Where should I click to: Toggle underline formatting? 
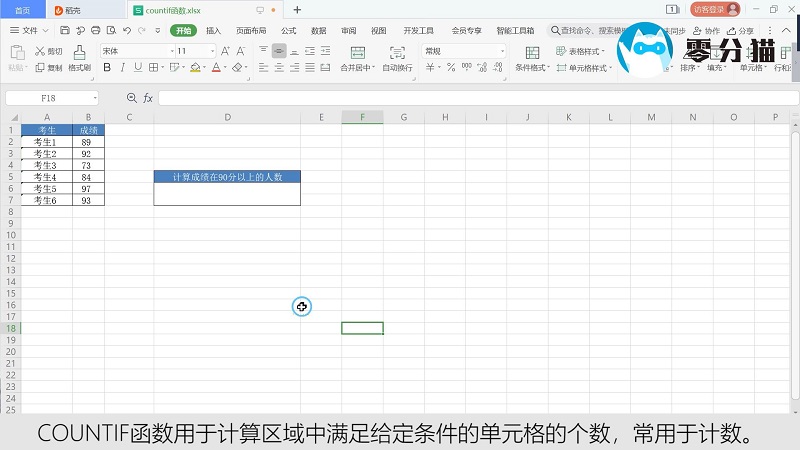(x=137, y=68)
